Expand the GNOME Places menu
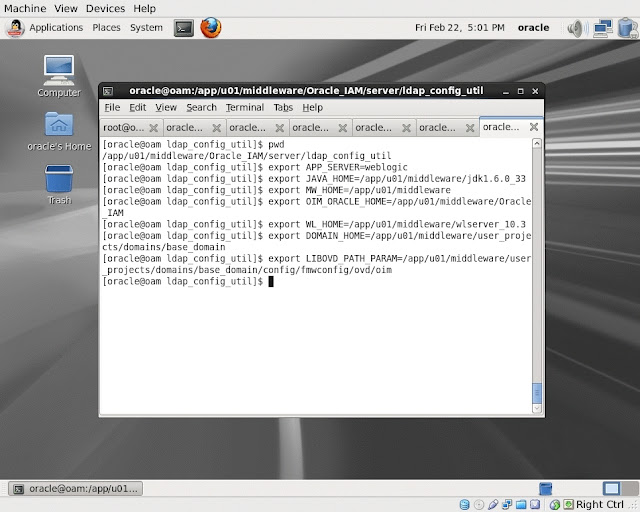 106,28
